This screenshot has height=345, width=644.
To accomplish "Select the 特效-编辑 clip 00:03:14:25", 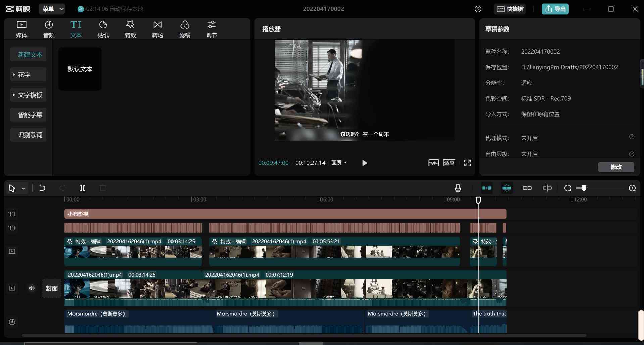I will click(x=133, y=251).
